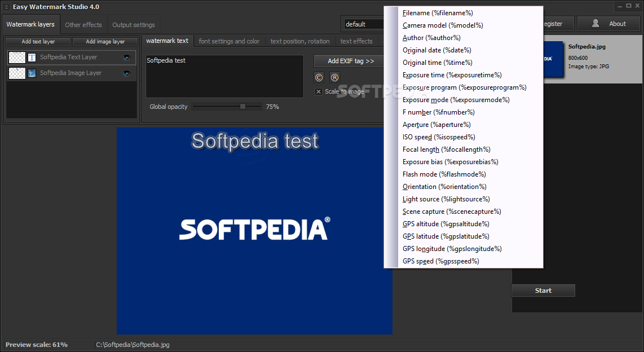Choose Flash mode (%flashmode%) entry
644x352 pixels.
(x=464, y=174)
